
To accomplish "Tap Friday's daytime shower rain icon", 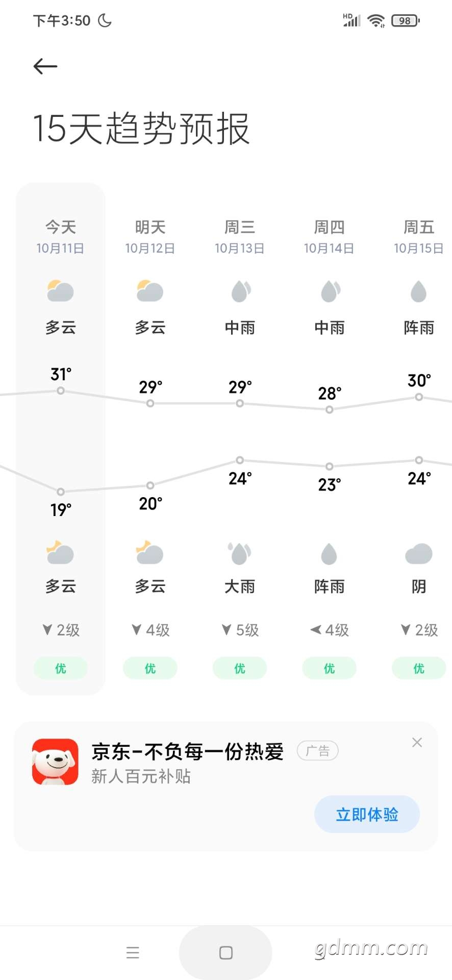I will point(419,291).
